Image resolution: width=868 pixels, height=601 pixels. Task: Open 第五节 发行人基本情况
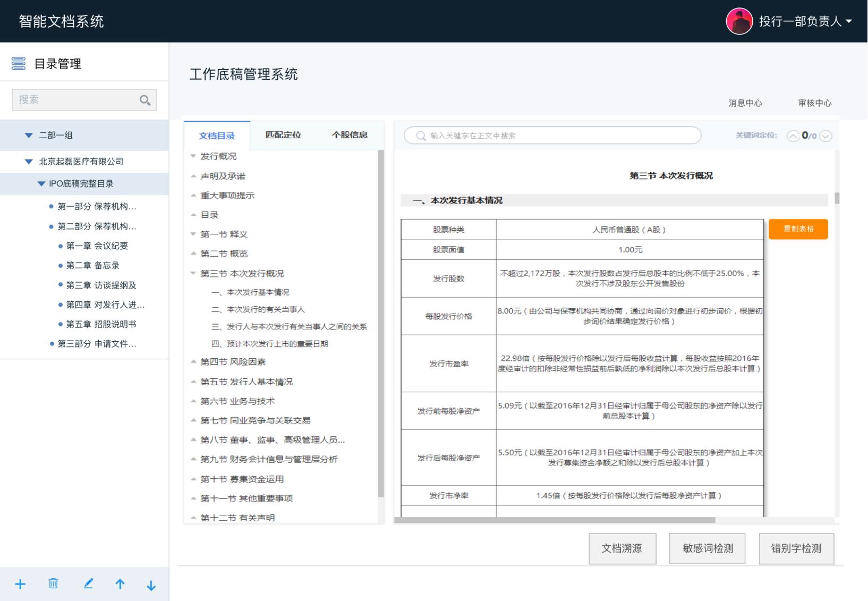click(246, 382)
